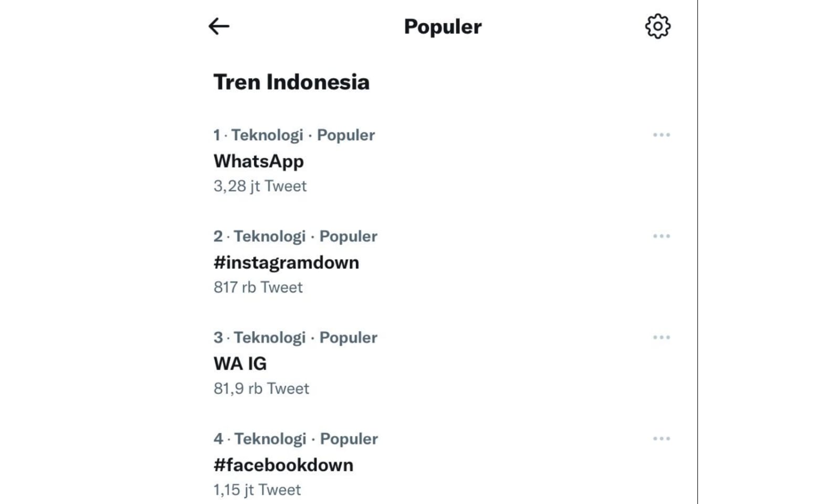Open the #facebookdown hashtag trend
Image resolution: width=840 pixels, height=504 pixels.
click(283, 465)
